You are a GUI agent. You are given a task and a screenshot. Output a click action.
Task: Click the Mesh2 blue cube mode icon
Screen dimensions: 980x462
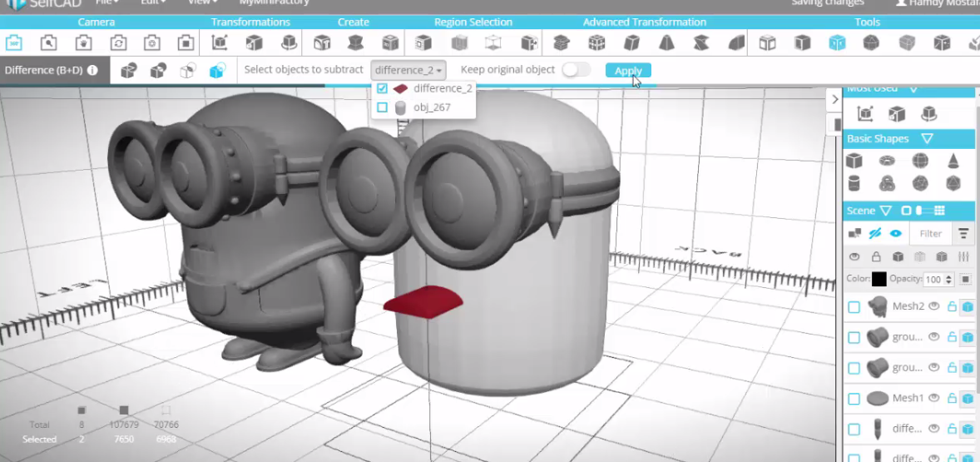click(968, 306)
